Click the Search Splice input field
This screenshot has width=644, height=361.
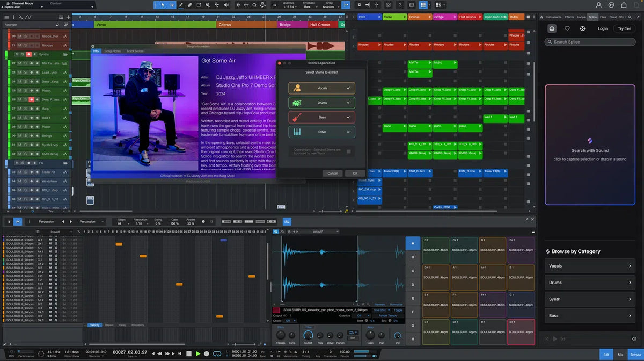point(590,41)
